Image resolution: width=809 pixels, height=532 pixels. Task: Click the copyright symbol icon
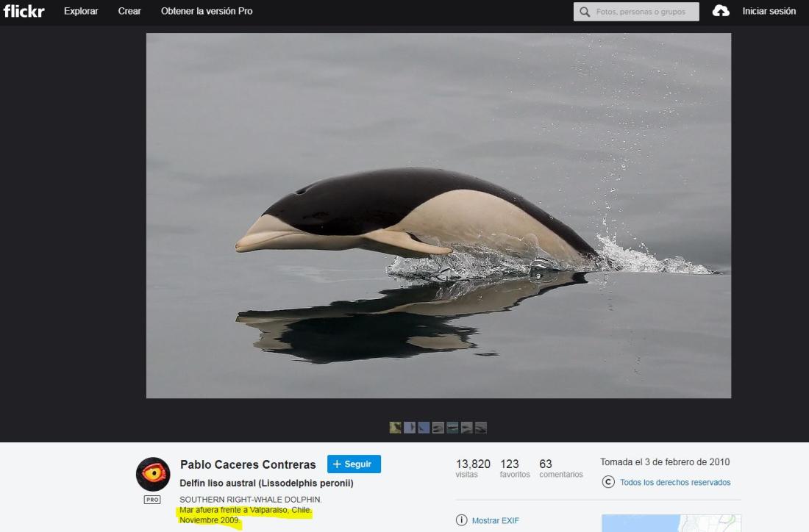pos(608,482)
